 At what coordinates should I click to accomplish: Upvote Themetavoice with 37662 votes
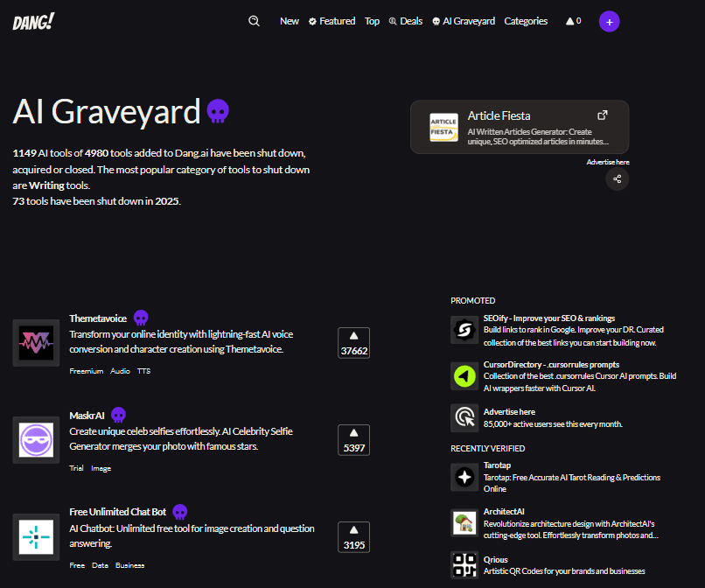(353, 343)
